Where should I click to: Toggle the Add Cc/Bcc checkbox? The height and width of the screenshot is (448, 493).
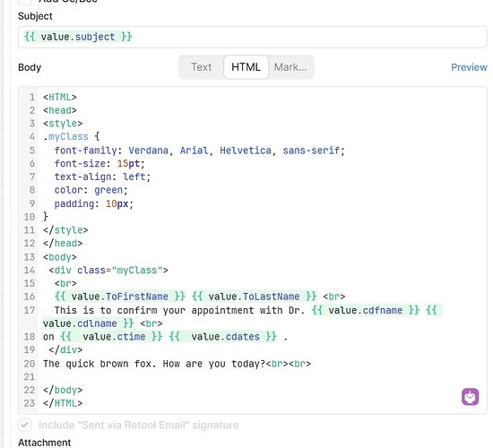tap(25, 1)
